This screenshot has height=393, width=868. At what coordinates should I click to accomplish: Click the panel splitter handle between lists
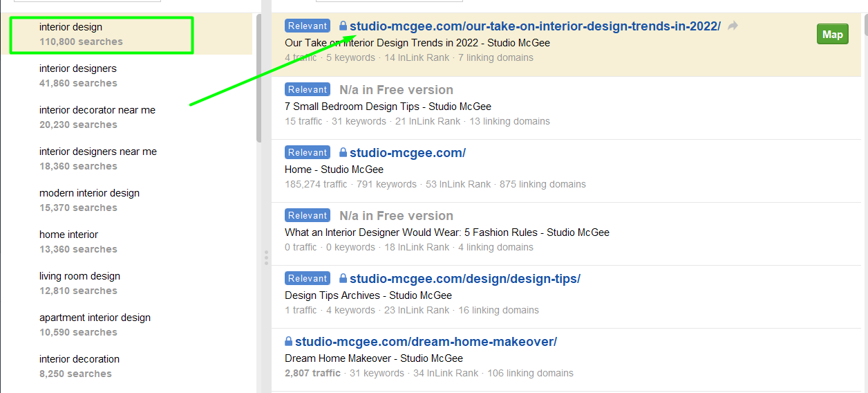(265, 258)
